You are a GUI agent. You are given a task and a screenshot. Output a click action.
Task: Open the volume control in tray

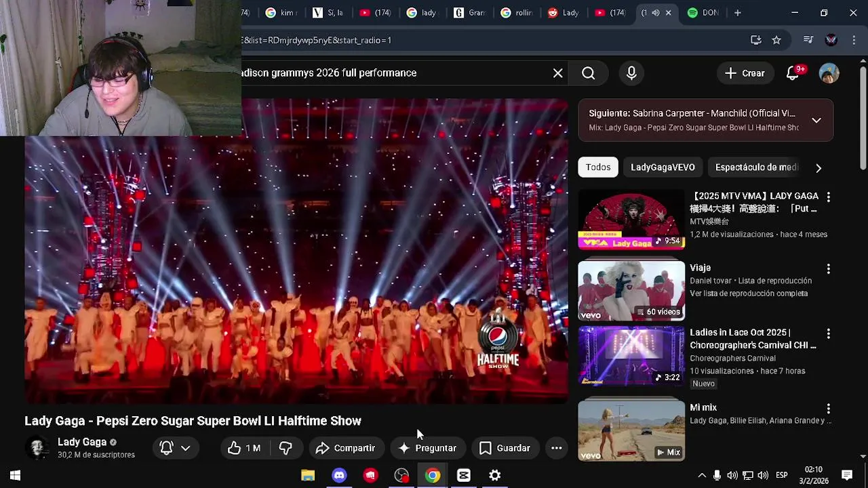click(x=763, y=475)
